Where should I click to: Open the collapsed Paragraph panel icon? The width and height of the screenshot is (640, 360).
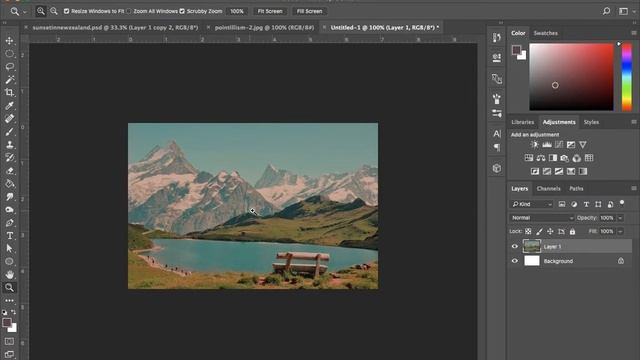click(497, 147)
